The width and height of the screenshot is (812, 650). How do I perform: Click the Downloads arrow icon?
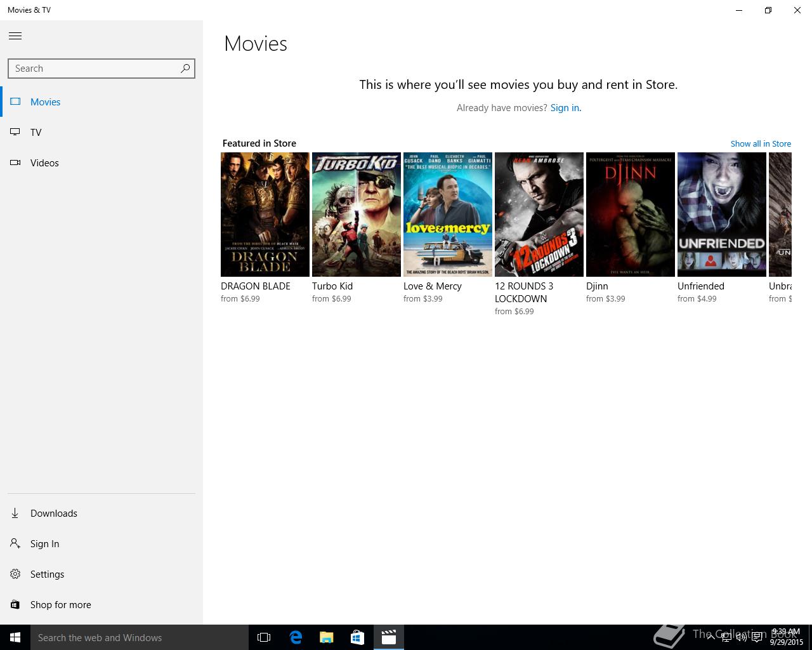(15, 513)
